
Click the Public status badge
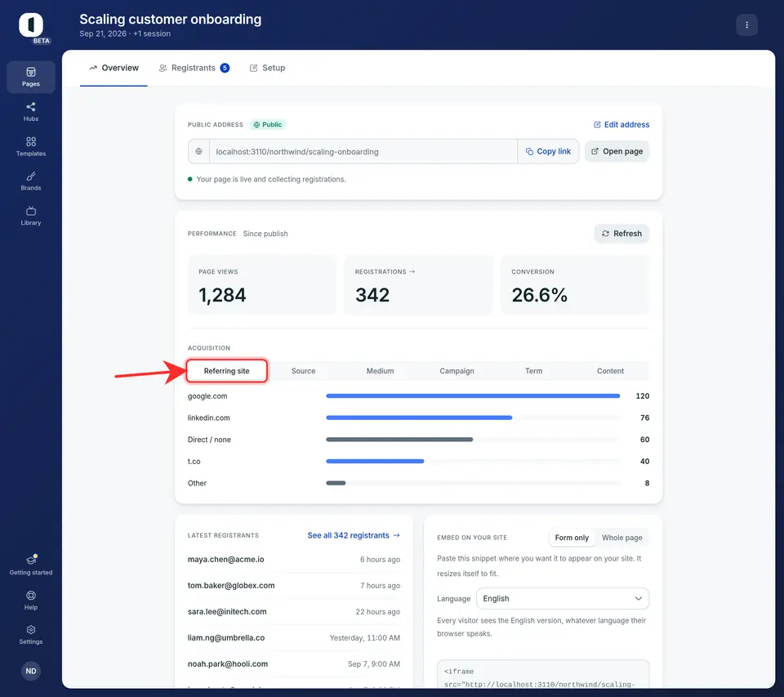(x=268, y=124)
